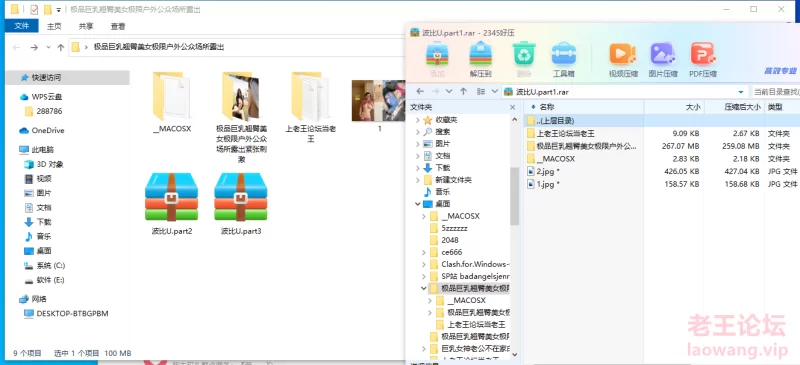The width and height of the screenshot is (800, 365).
Task: Launch PDF压缩 compression tool
Action: [x=703, y=59]
